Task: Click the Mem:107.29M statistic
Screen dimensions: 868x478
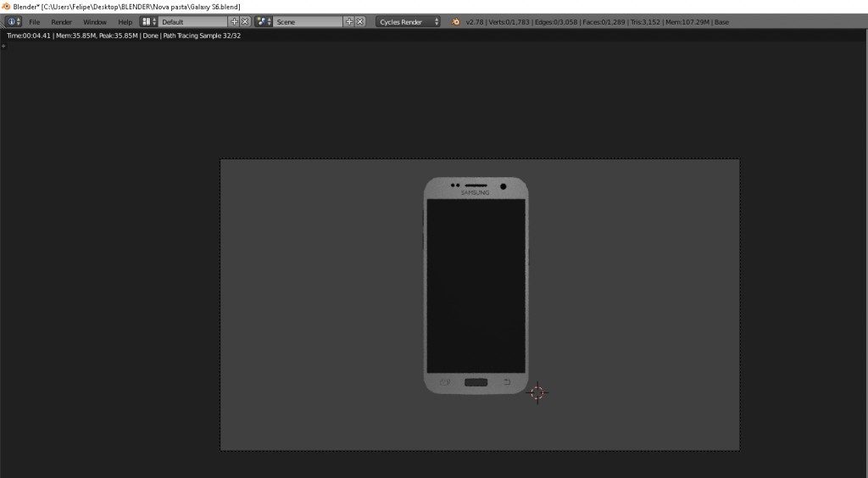Action: [687, 22]
